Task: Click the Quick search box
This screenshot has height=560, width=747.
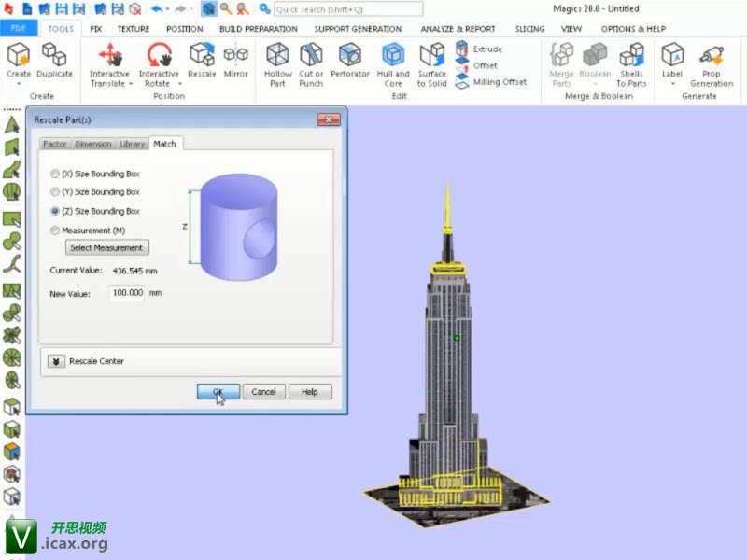Action: point(348,9)
